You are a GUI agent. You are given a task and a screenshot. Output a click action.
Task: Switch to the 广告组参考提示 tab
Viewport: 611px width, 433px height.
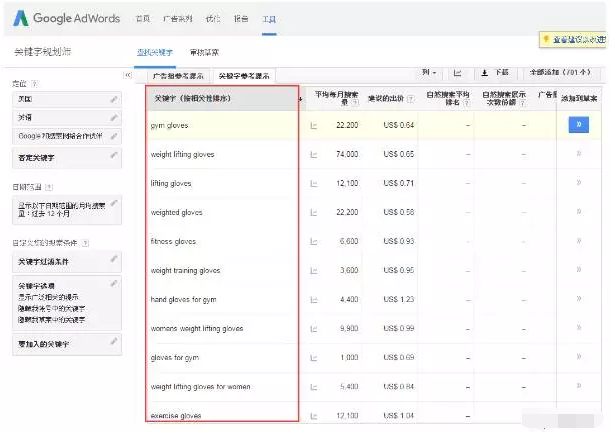pos(178,76)
